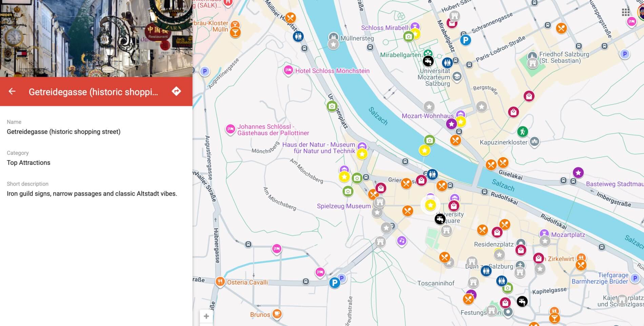This screenshot has width=644, height=326.
Task: Select the Friedhof Salzburg cemetery marker
Action: point(532,56)
